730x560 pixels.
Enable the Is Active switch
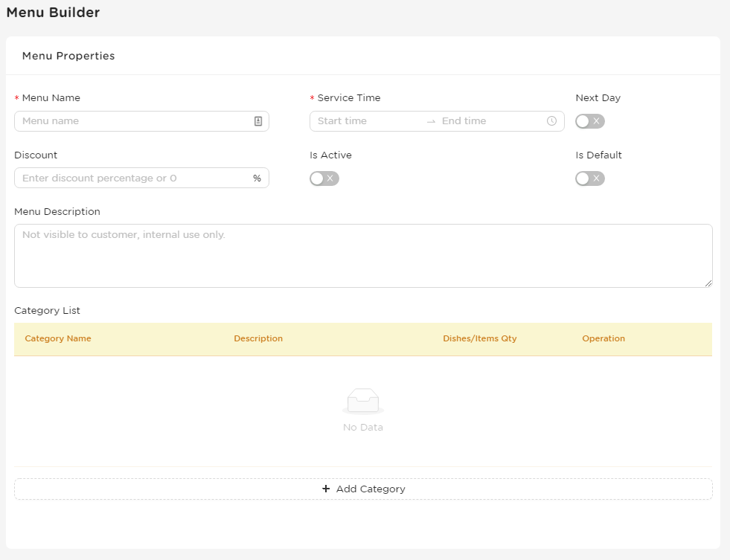pyautogui.click(x=324, y=178)
